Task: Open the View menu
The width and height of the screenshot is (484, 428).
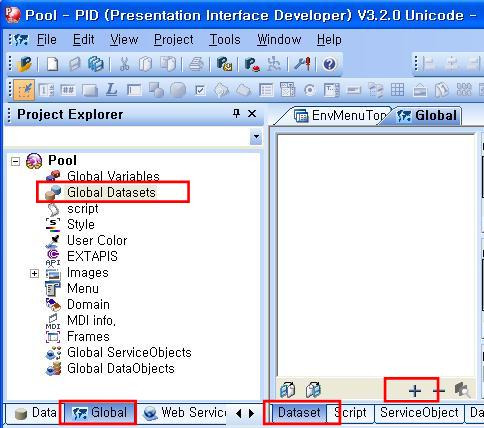Action: [124, 40]
